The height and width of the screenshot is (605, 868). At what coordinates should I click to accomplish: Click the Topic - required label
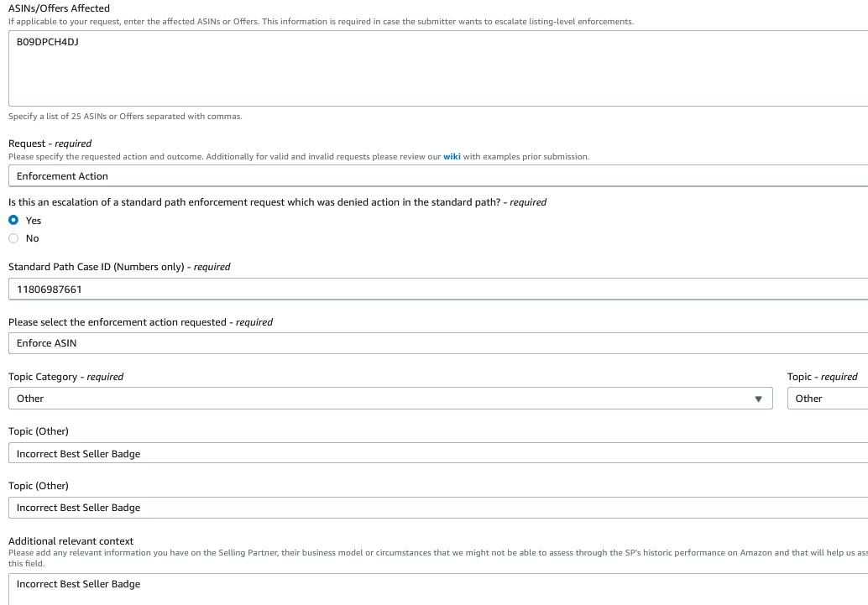coord(822,377)
